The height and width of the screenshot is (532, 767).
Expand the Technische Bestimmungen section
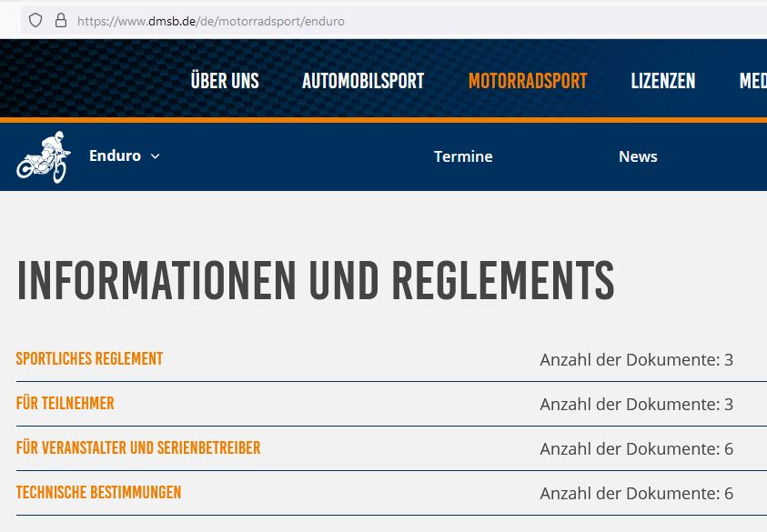[98, 493]
